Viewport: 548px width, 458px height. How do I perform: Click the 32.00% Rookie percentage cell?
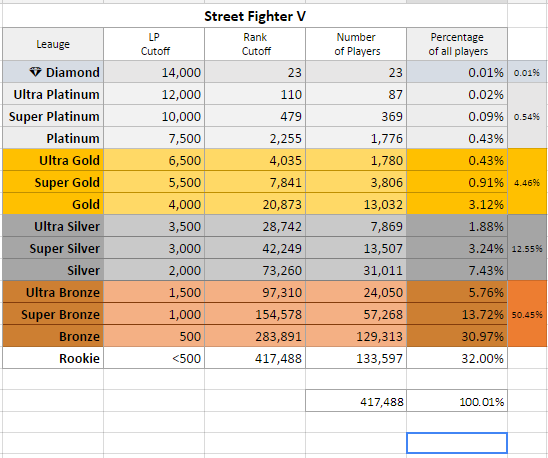tap(457, 358)
